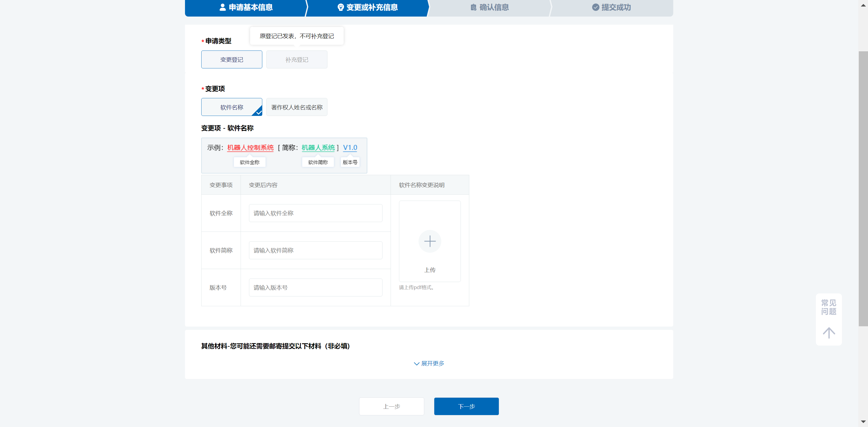Click the 版本号 tag in example
Screen dimensions: 868x427
click(350, 162)
